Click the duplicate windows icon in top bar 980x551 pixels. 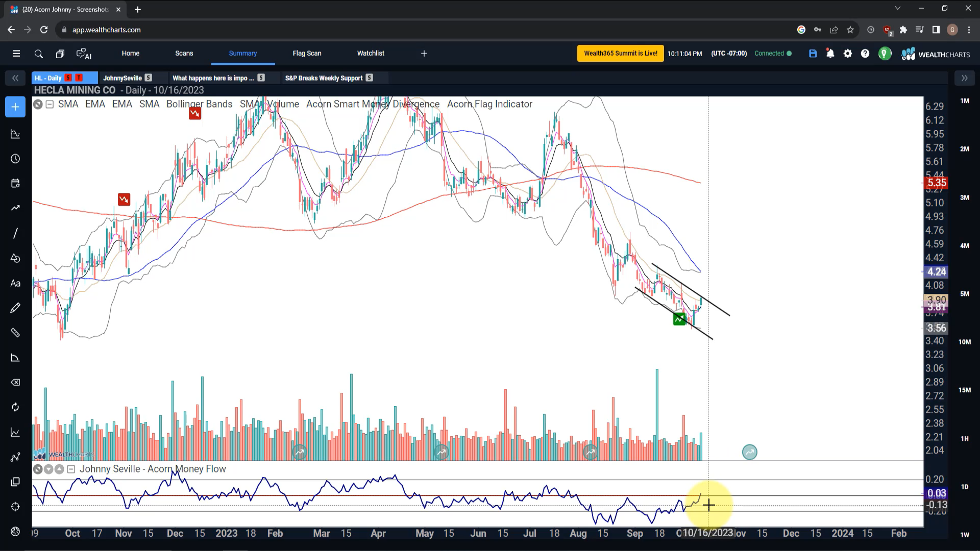pos(60,54)
